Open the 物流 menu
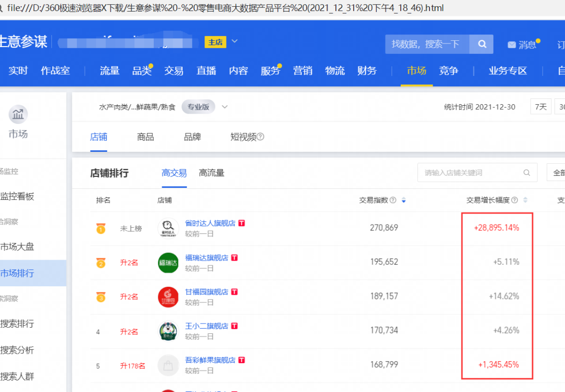 pos(335,71)
